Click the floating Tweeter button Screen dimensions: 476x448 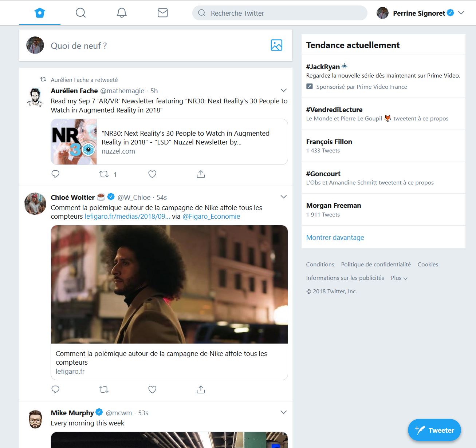(x=434, y=430)
